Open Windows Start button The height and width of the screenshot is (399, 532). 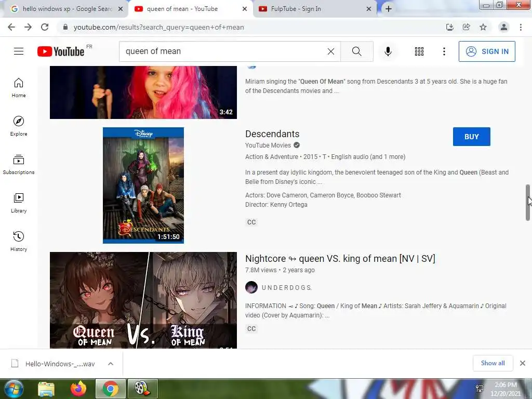point(14,389)
